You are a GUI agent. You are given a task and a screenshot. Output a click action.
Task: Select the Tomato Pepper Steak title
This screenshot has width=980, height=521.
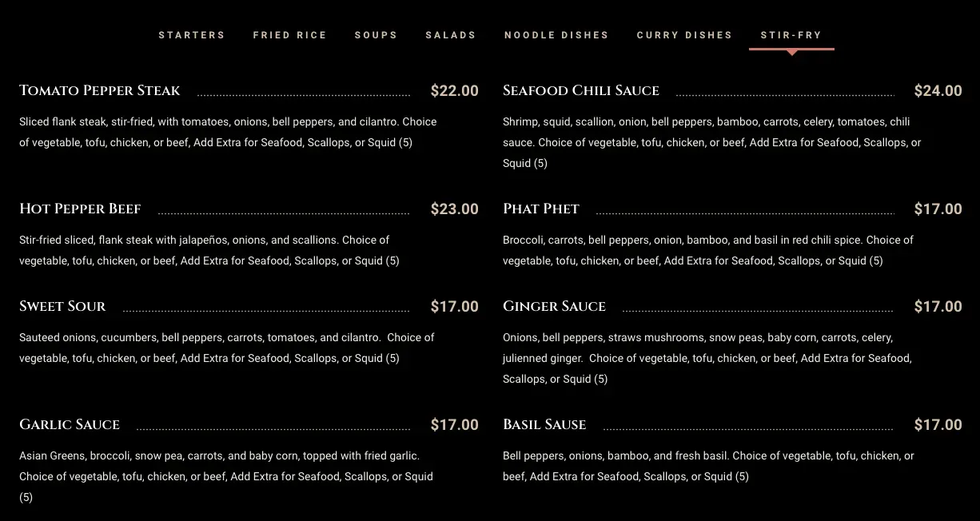click(x=100, y=90)
